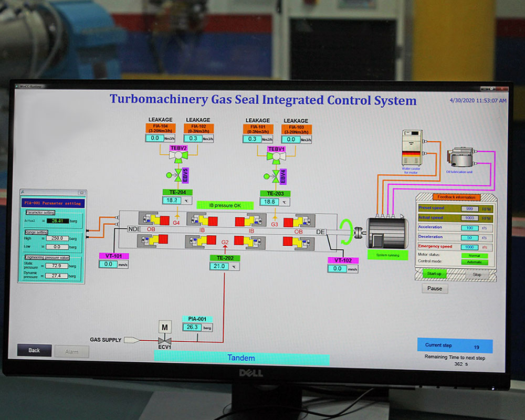This screenshot has width=525, height=420.
Task: Go Back to the previous screen
Action: pyautogui.click(x=34, y=350)
